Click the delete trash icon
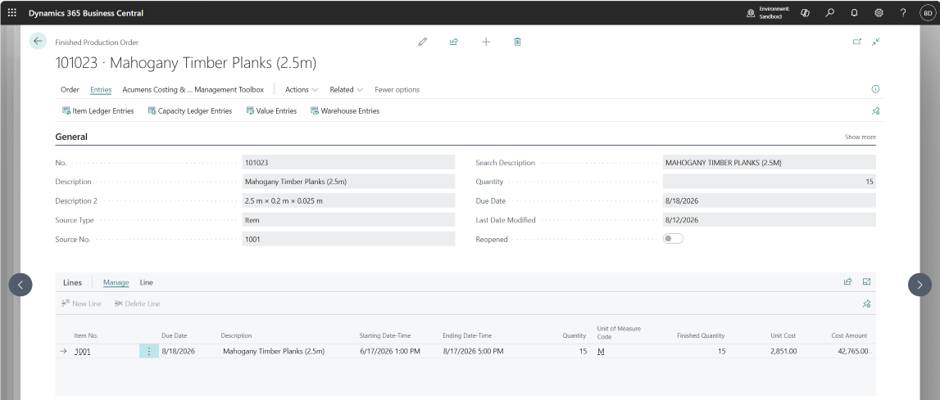The image size is (940, 400). click(x=517, y=42)
